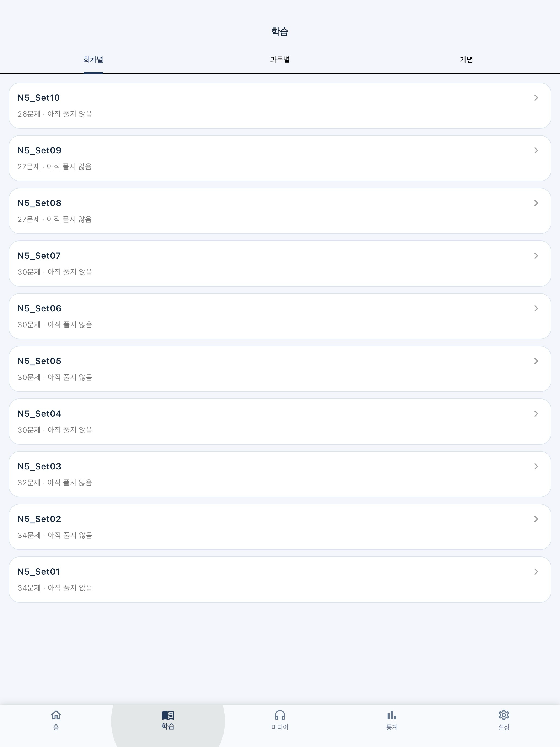Click the arrow icon for N5_Set06
This screenshot has width=560, height=747.
(x=536, y=309)
